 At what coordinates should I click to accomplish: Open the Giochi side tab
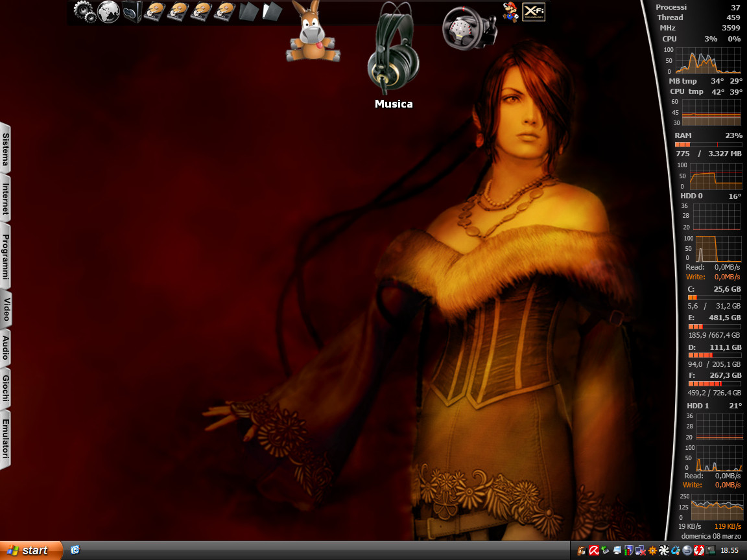5,388
